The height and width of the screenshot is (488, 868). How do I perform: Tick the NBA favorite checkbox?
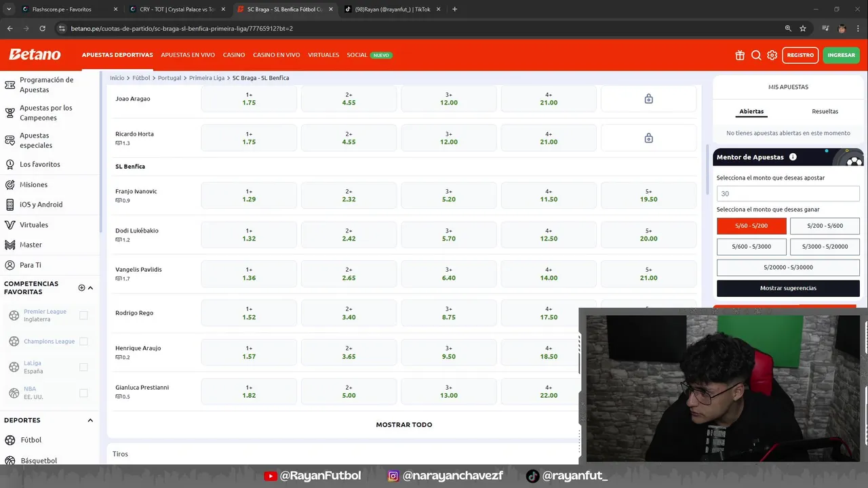[x=83, y=392]
